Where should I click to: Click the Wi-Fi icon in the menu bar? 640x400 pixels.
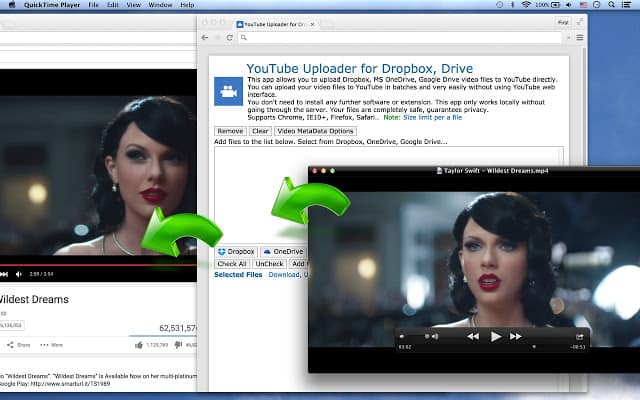point(525,5)
